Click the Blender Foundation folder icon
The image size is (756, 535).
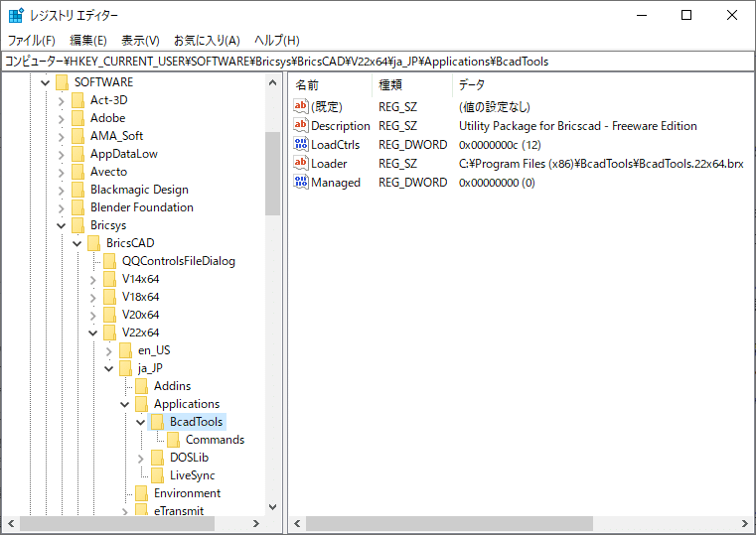click(x=77, y=207)
